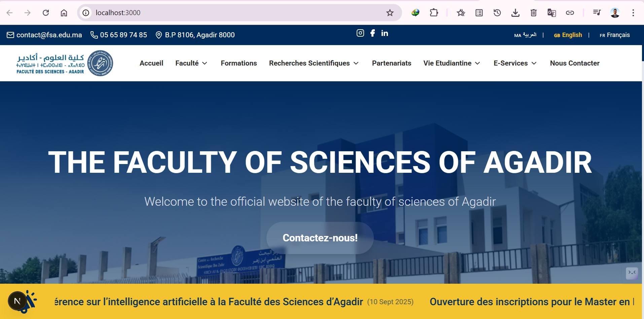Open the LinkedIn social icon
Image resolution: width=644 pixels, height=319 pixels.
coord(385,33)
